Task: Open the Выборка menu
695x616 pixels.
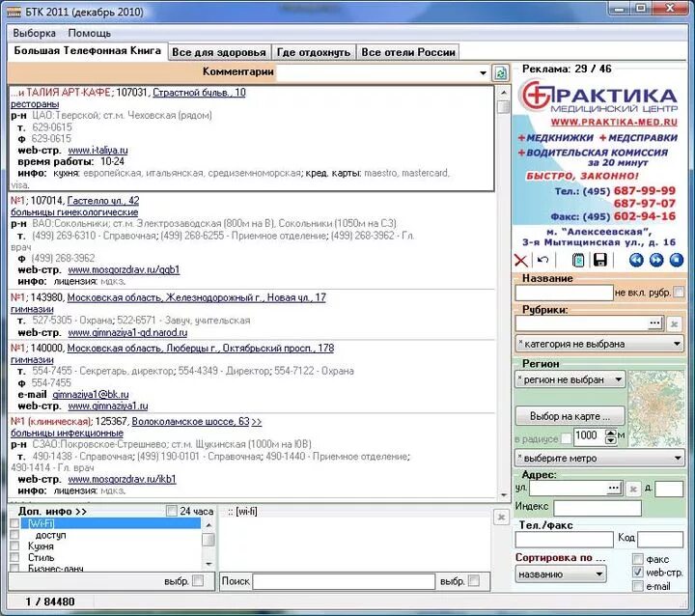Action: click(x=34, y=33)
